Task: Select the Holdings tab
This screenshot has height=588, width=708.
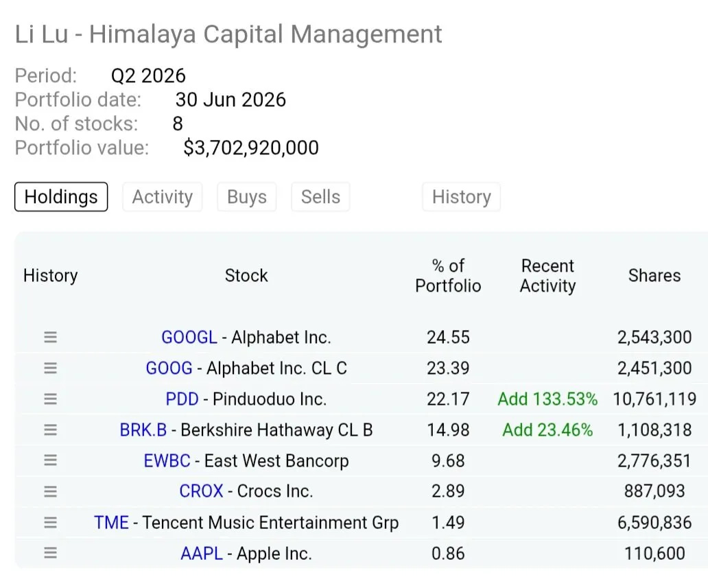Action: click(x=61, y=197)
